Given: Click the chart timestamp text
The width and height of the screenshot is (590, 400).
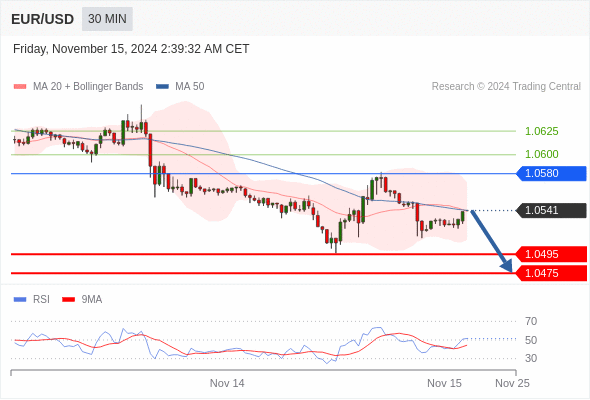Looking at the screenshot, I should [131, 49].
